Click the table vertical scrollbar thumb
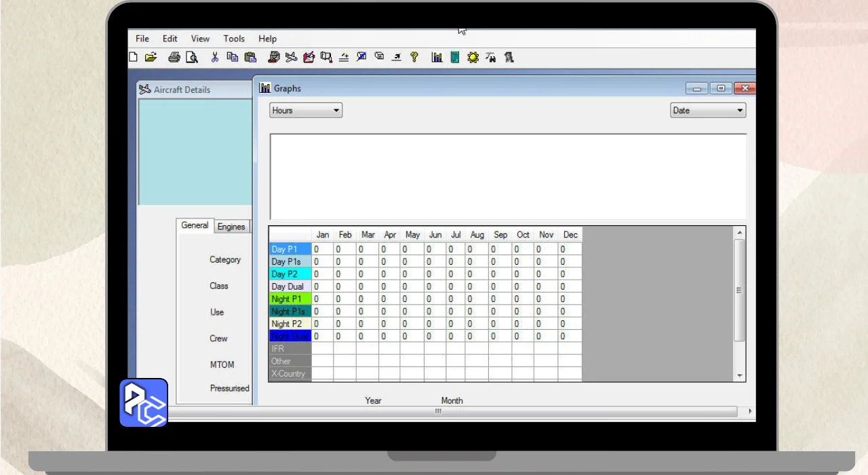This screenshot has height=475, width=868. click(x=739, y=290)
